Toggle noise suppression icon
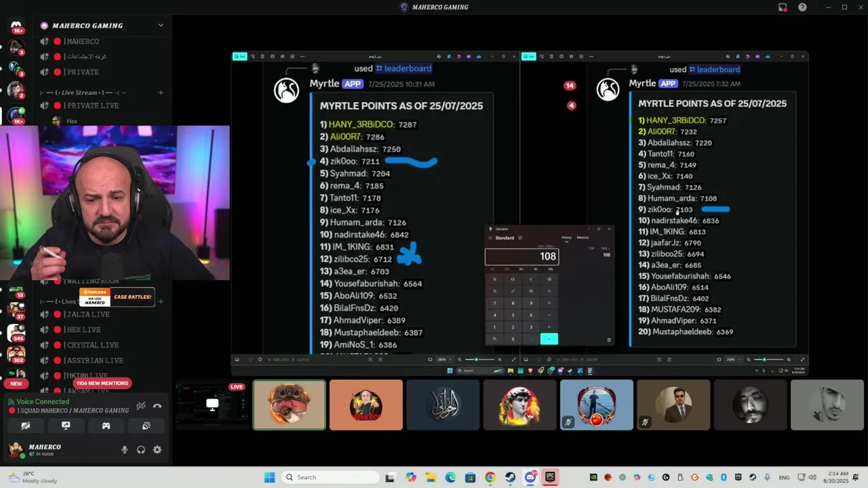The width and height of the screenshot is (868, 488). tap(140, 406)
